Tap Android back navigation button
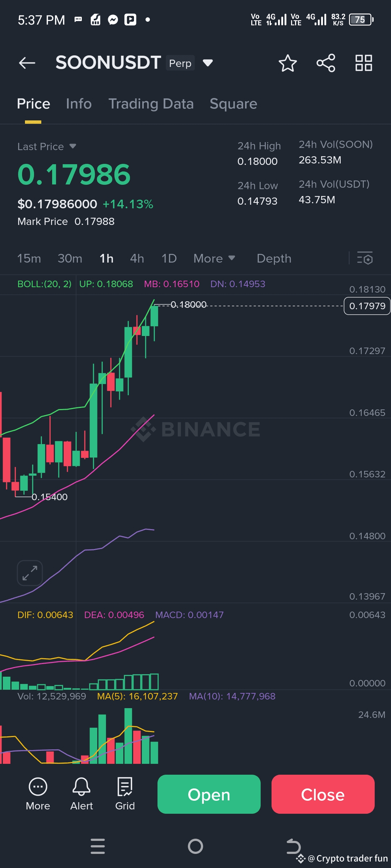Screen dimensions: 391x868 tap(293, 846)
